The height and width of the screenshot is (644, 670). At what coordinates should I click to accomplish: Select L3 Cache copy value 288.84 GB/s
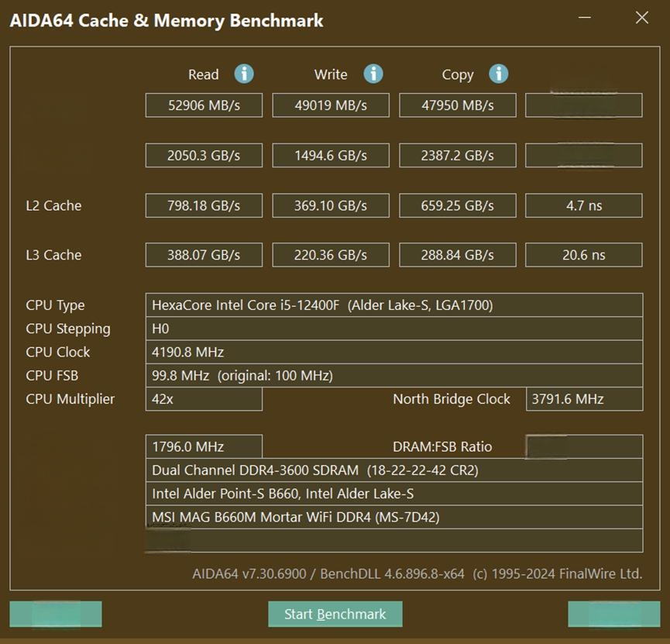click(x=458, y=255)
